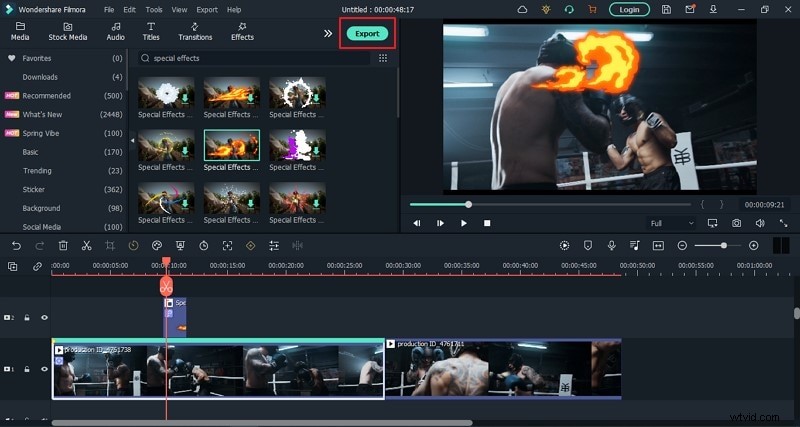Open the Effects tab
The image size is (800, 427).
click(242, 32)
